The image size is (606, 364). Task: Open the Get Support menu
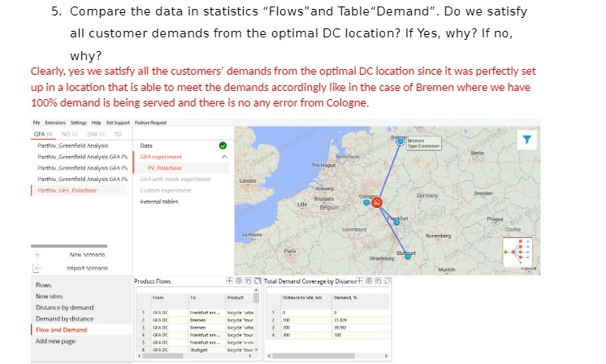(118, 123)
